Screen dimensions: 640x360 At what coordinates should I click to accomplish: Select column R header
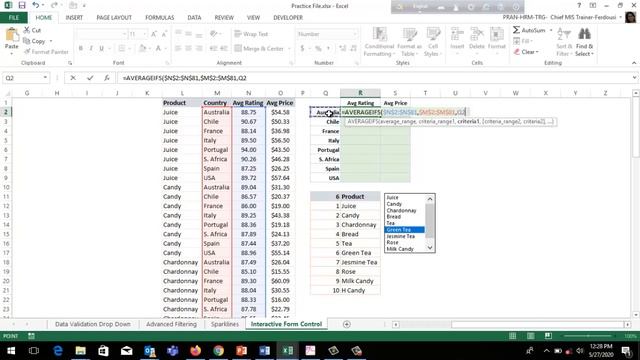(x=360, y=93)
